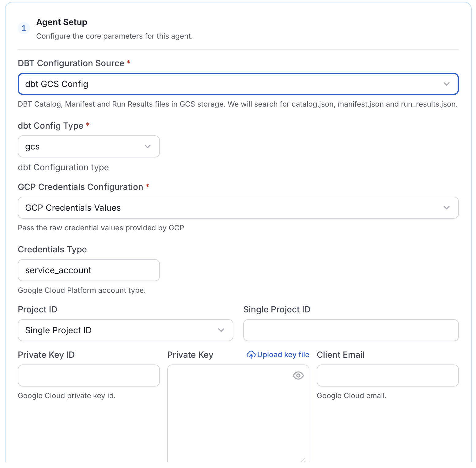Open the dbt Config Type gcs dropdown
Screen dimensions: 476x468
(89, 146)
